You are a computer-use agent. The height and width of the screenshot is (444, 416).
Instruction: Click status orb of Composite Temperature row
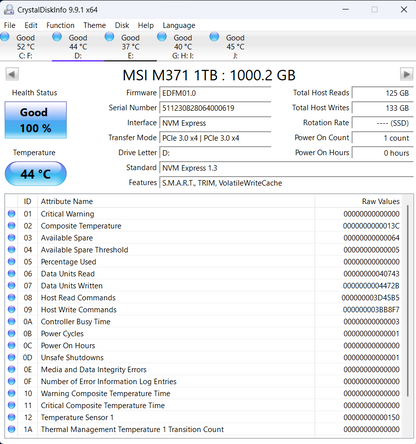[x=12, y=226]
